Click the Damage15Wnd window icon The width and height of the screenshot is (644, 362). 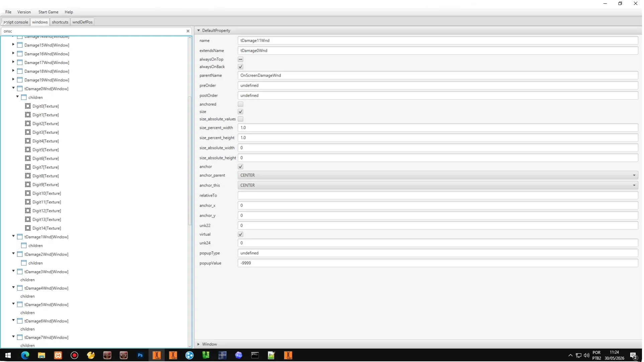coord(20,45)
